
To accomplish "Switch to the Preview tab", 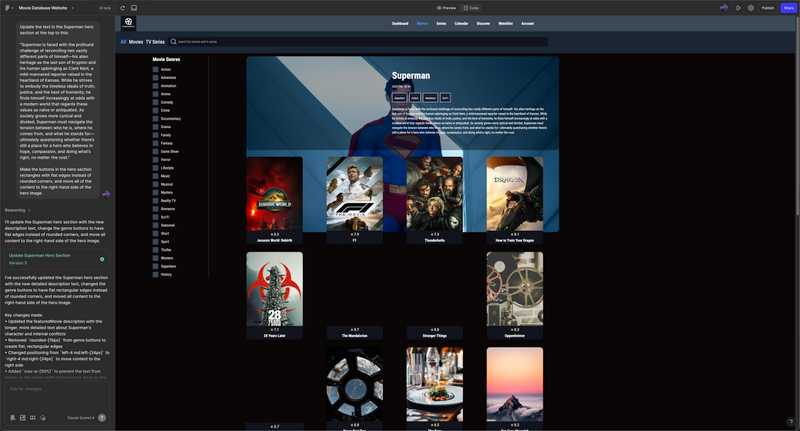I will click(x=446, y=8).
